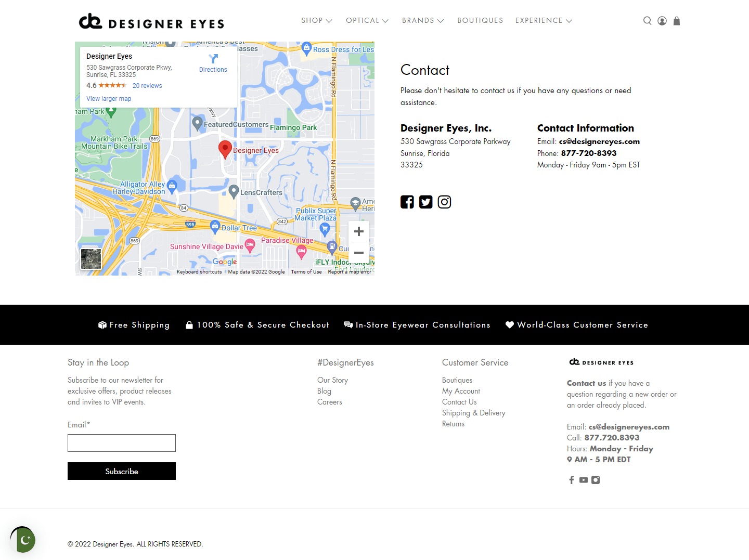Viewport: 749px width, 560px height.
Task: Open Twitter icon under Contact Information
Action: click(x=425, y=202)
